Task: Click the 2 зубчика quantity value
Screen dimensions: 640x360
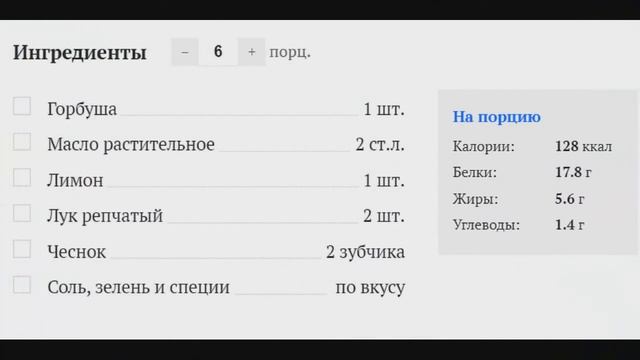Action: point(365,252)
